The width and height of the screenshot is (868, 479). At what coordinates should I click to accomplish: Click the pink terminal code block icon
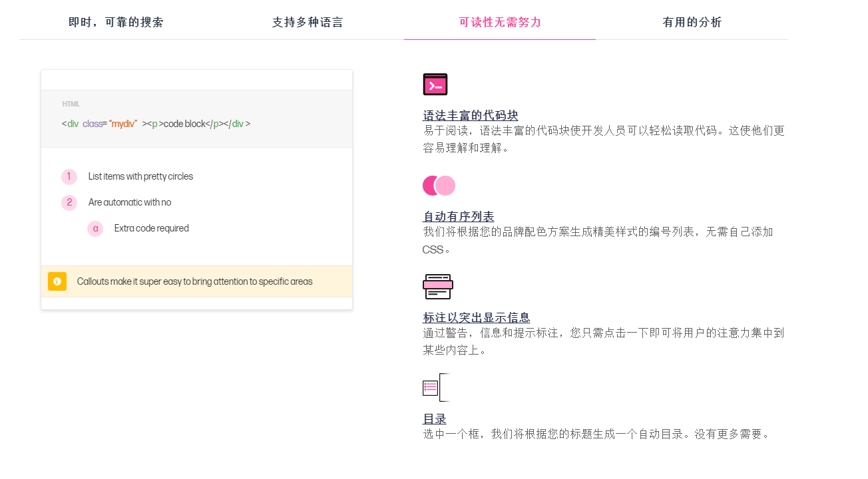pos(435,84)
